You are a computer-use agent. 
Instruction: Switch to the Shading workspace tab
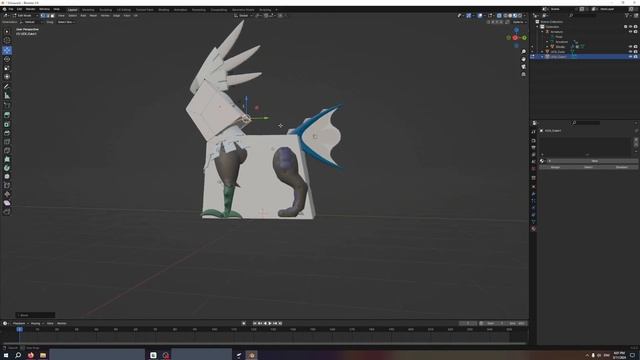point(164,9)
